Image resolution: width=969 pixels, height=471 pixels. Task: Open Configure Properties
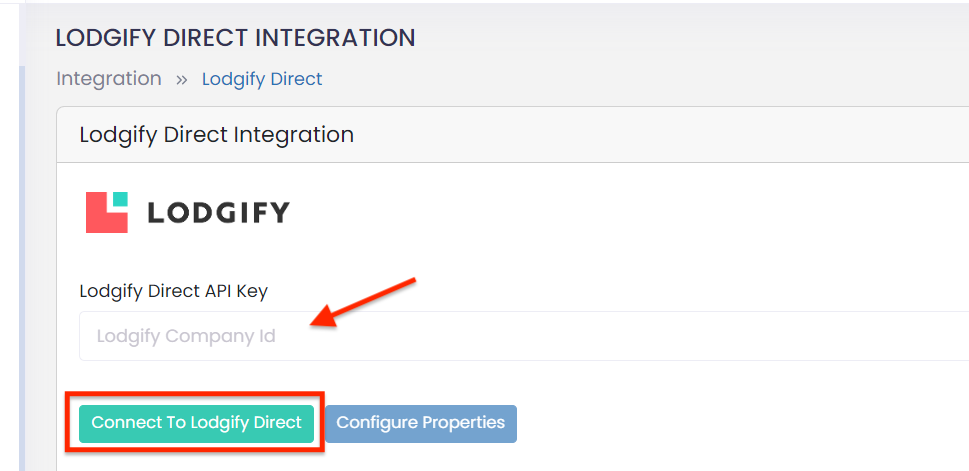click(x=420, y=423)
